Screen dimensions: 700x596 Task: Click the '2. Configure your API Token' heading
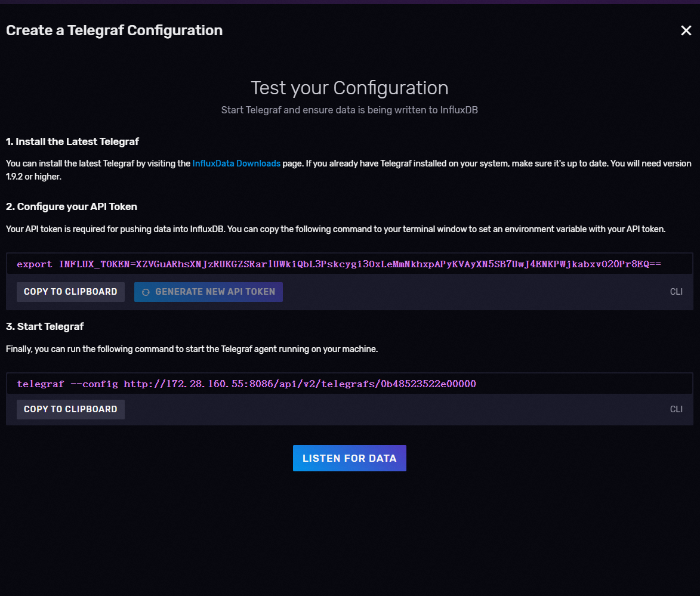pos(72,206)
